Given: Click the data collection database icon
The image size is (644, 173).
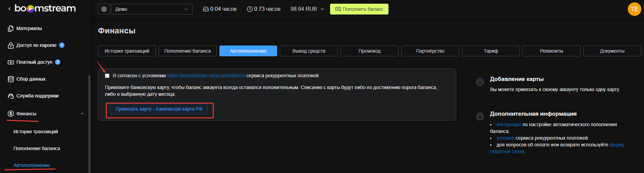Looking at the screenshot, I should tap(11, 79).
